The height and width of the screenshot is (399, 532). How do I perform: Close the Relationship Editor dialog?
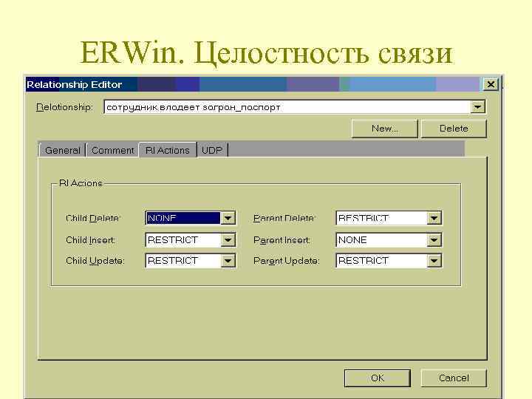click(491, 84)
